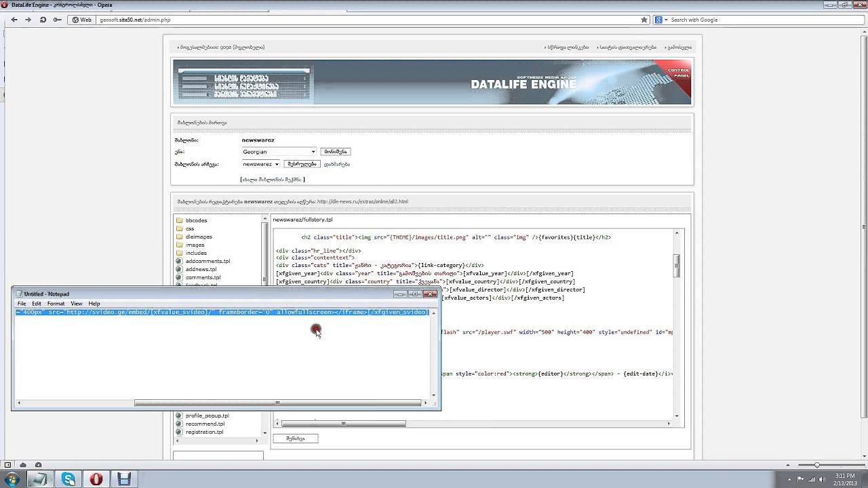Open Skype from the taskbar
Screen dimensions: 868x488
tap(68, 479)
